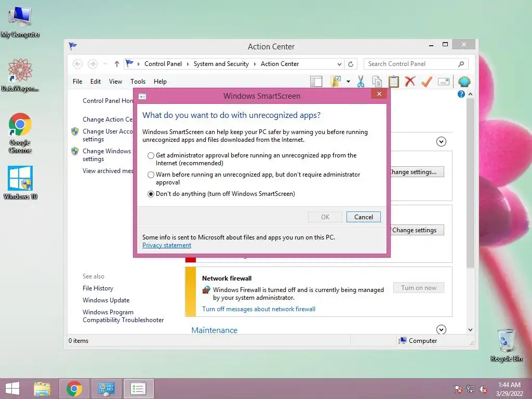This screenshot has width=532, height=399.
Task: Open File History link
Action: pyautogui.click(x=98, y=288)
